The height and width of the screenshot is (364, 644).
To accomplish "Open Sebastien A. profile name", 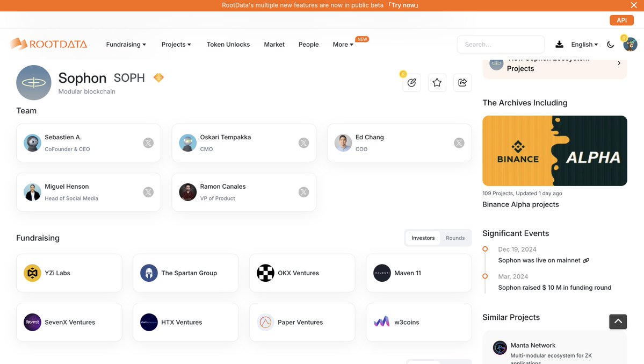I will pos(63,138).
